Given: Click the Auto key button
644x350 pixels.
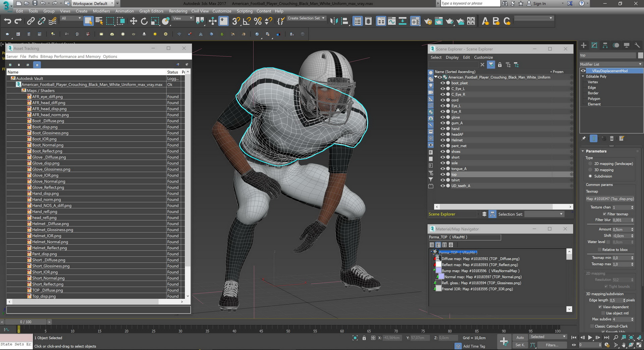Looking at the screenshot, I should [x=520, y=338].
